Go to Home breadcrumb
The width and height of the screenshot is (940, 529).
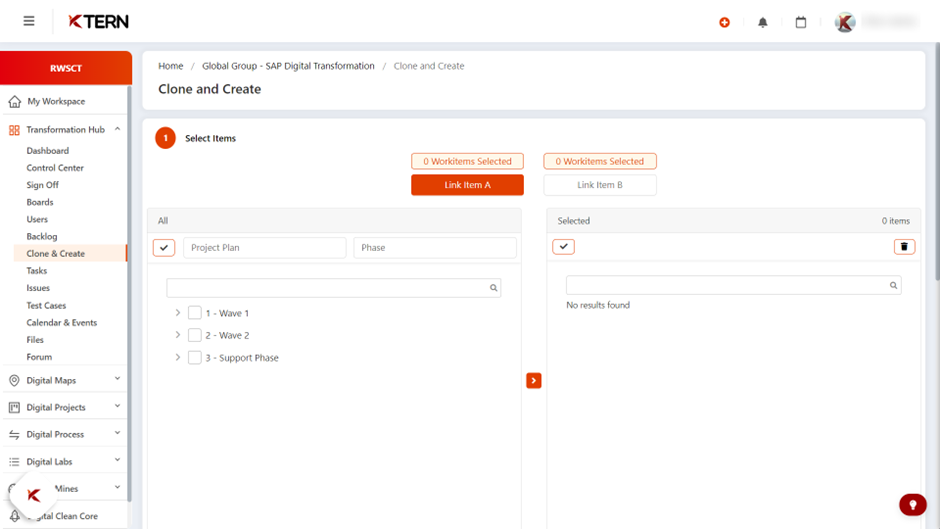171,66
